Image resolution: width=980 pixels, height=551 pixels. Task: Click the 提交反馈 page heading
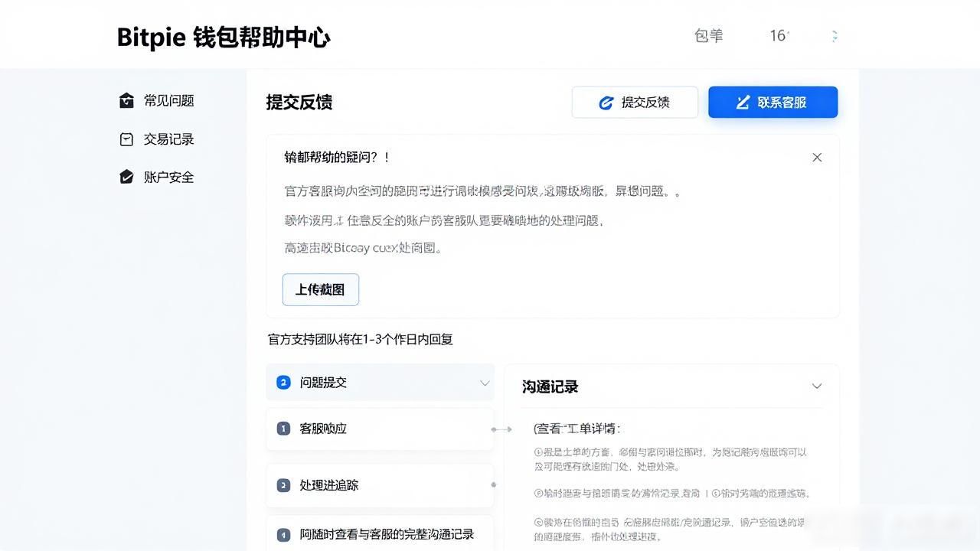click(299, 103)
